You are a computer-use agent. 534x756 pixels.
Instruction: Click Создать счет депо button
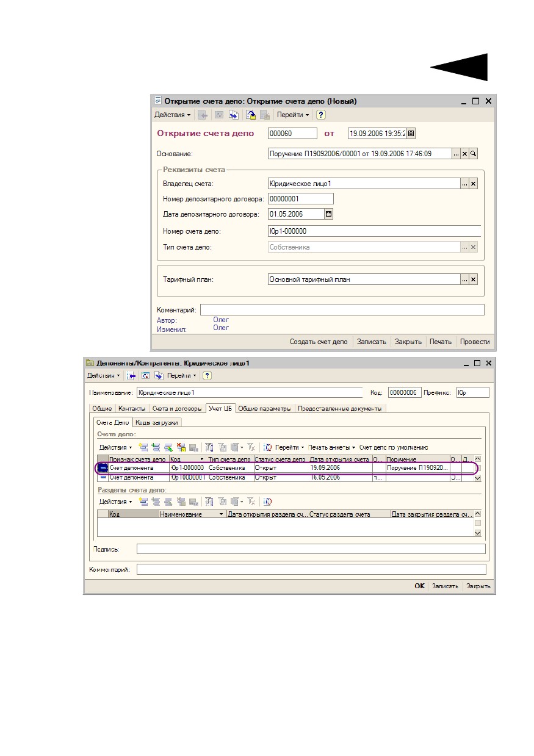pos(319,342)
